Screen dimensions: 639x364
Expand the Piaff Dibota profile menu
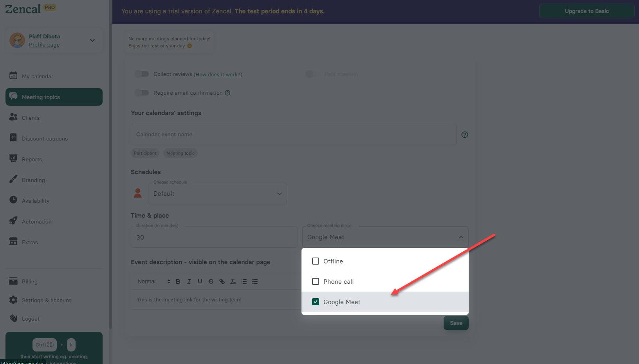[x=92, y=40]
